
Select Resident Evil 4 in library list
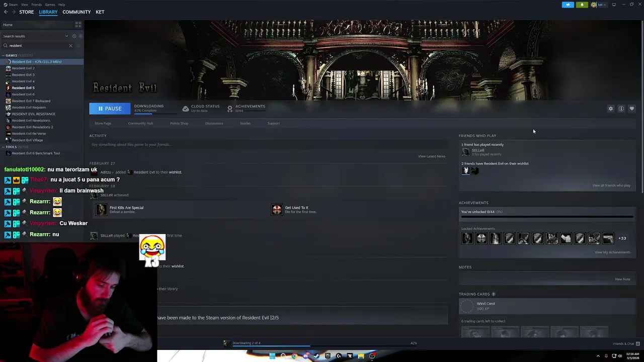click(23, 81)
